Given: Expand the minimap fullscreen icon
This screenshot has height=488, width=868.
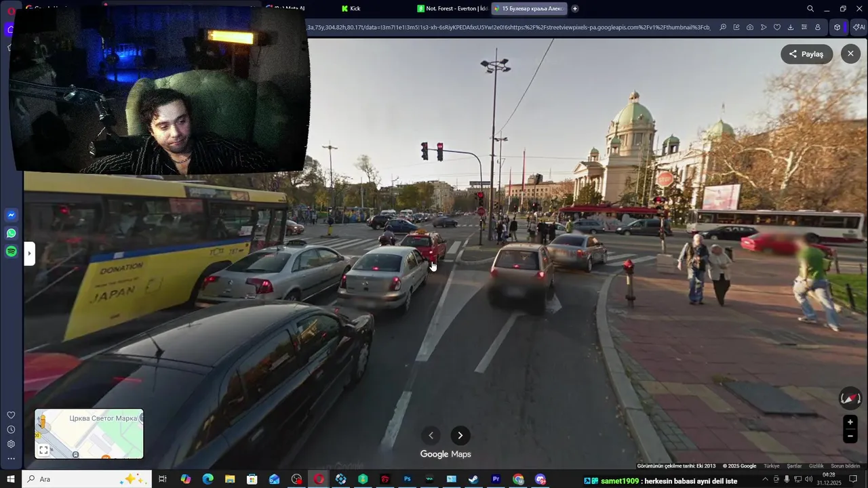Looking at the screenshot, I should [x=43, y=450].
